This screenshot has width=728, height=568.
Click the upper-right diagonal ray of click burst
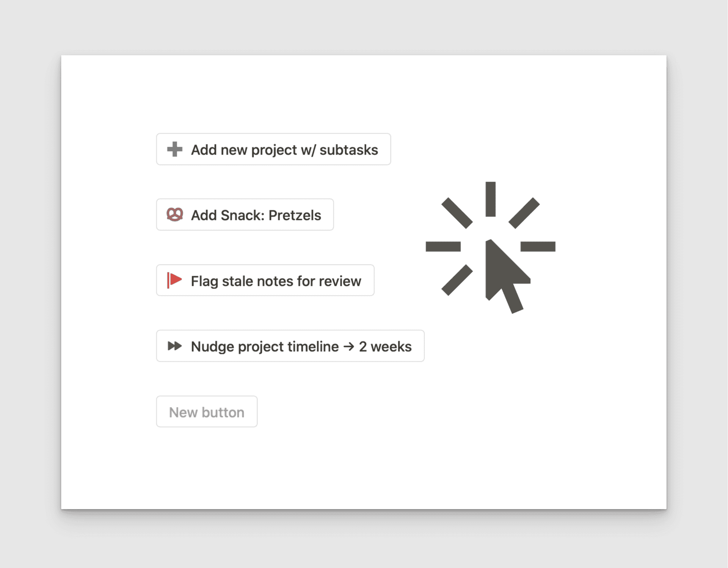coord(524,213)
